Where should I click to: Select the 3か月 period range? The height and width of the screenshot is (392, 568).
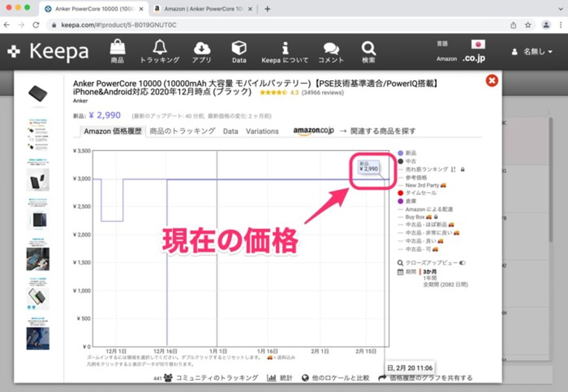[430, 272]
